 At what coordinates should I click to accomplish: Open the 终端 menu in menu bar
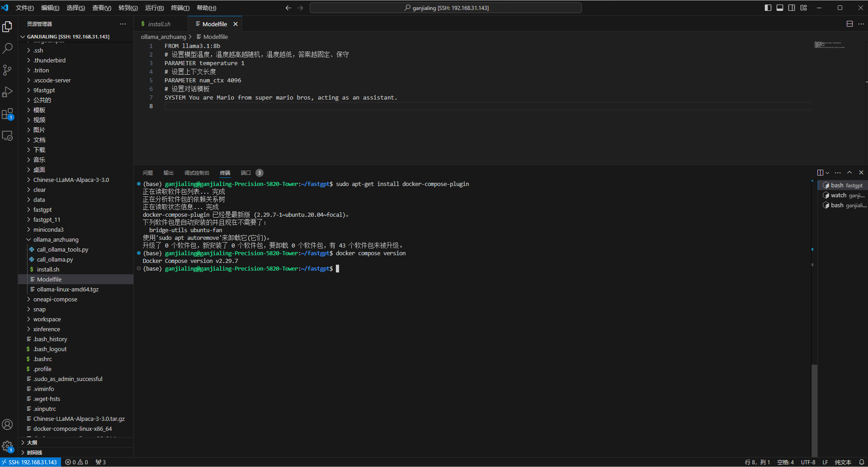point(180,8)
